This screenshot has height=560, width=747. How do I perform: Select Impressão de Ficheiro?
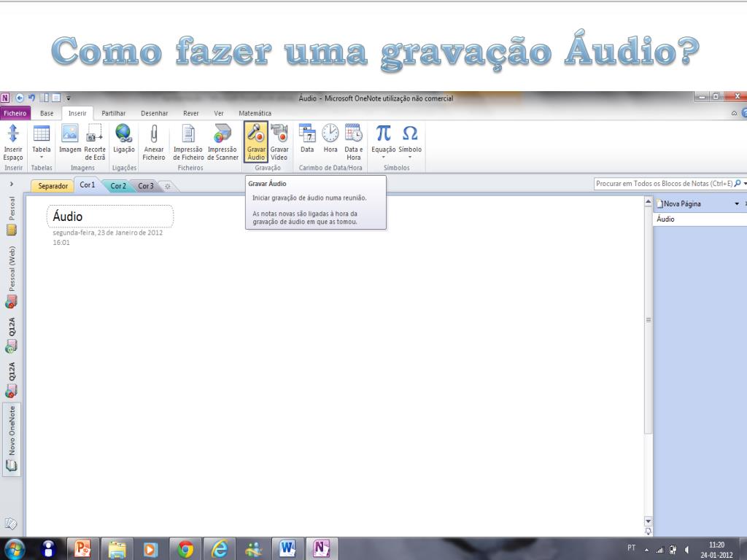(188, 142)
